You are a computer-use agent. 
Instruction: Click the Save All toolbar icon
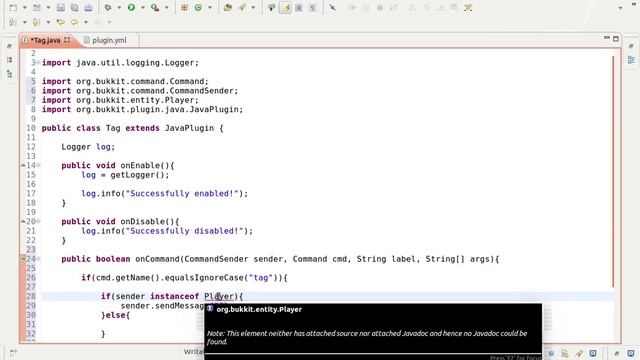point(74,7)
